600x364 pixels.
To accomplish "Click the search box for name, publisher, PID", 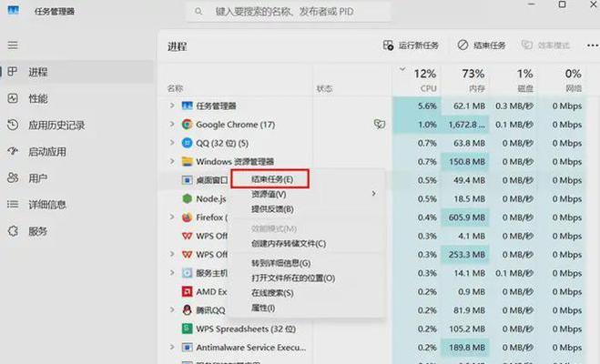I will [x=288, y=12].
